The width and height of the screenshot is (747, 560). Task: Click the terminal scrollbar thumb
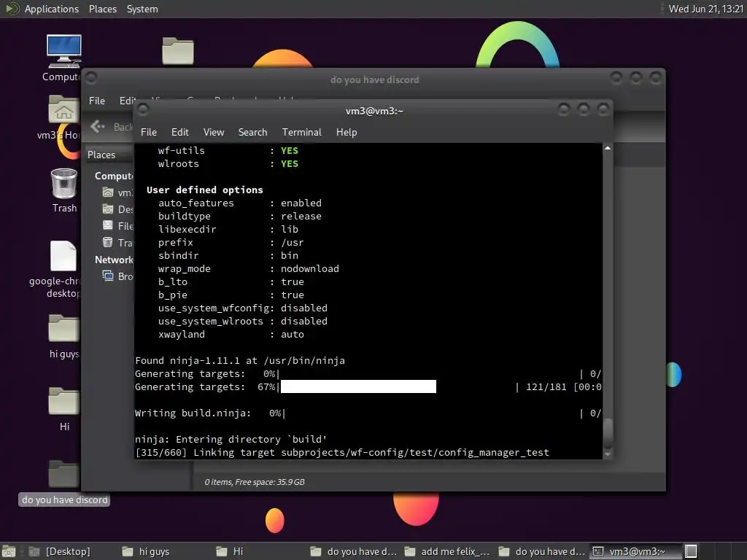point(608,433)
